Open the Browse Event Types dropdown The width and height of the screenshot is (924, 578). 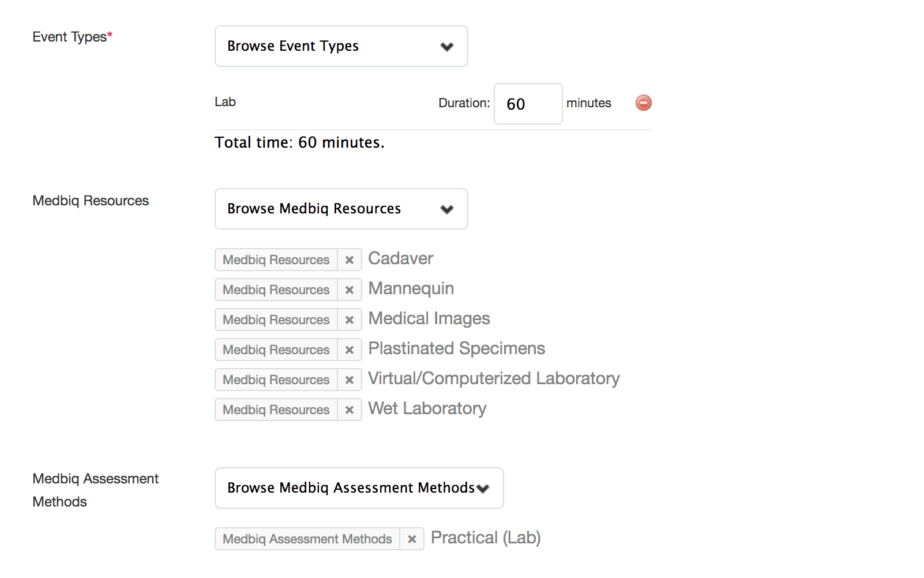pos(341,46)
